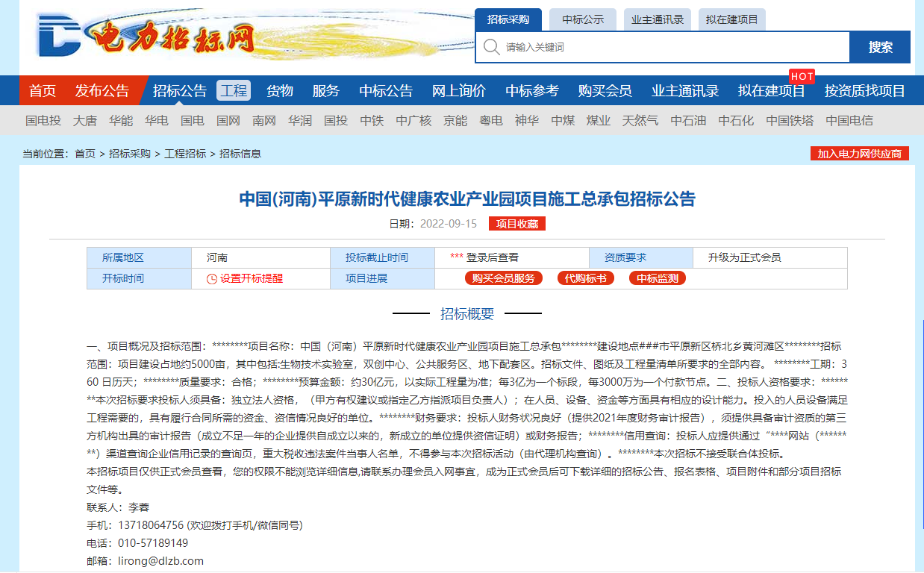924x573 pixels.
Task: Open the 网上询价 menu item
Action: pyautogui.click(x=458, y=91)
